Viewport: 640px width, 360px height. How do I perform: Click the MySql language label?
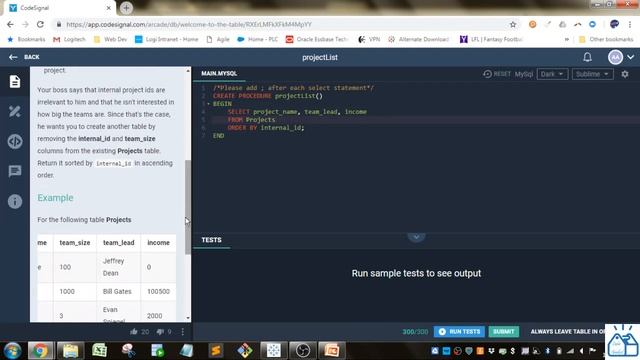[x=524, y=74]
